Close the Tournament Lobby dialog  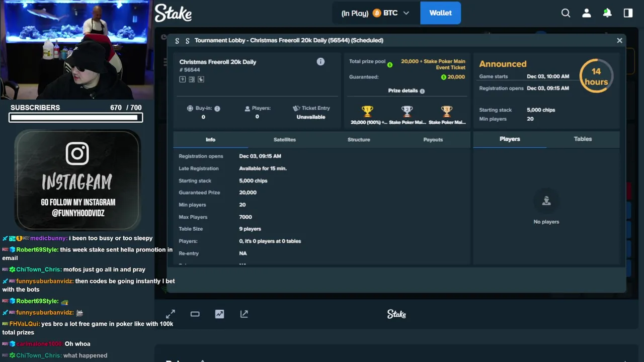click(619, 40)
